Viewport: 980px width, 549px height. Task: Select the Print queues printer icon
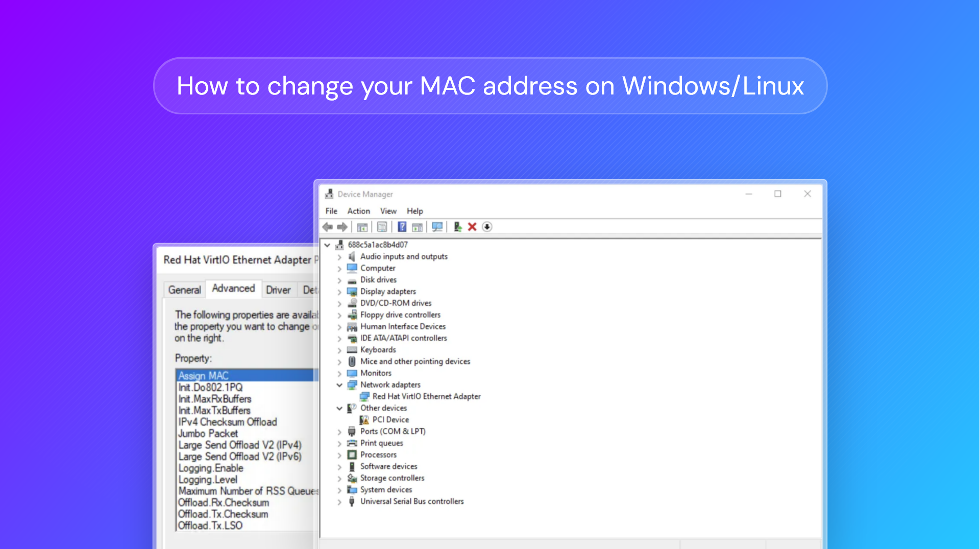coord(352,443)
